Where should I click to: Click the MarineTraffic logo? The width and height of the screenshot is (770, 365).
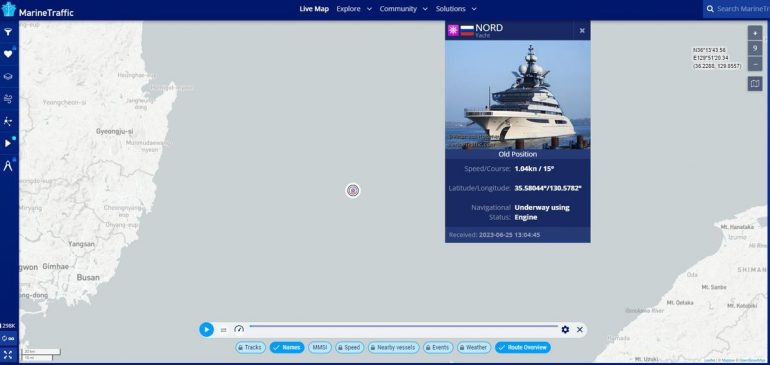pos(38,10)
